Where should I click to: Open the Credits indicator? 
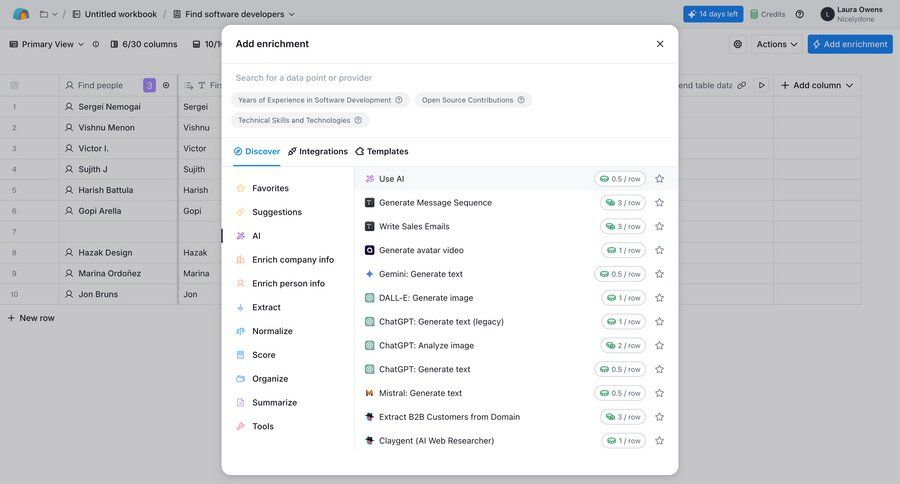pos(767,14)
